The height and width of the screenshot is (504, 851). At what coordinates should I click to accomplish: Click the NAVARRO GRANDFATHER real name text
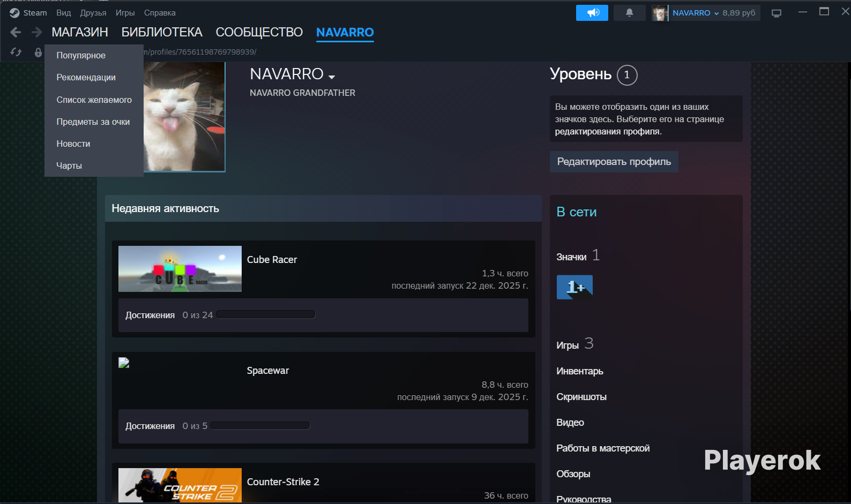pyautogui.click(x=302, y=93)
